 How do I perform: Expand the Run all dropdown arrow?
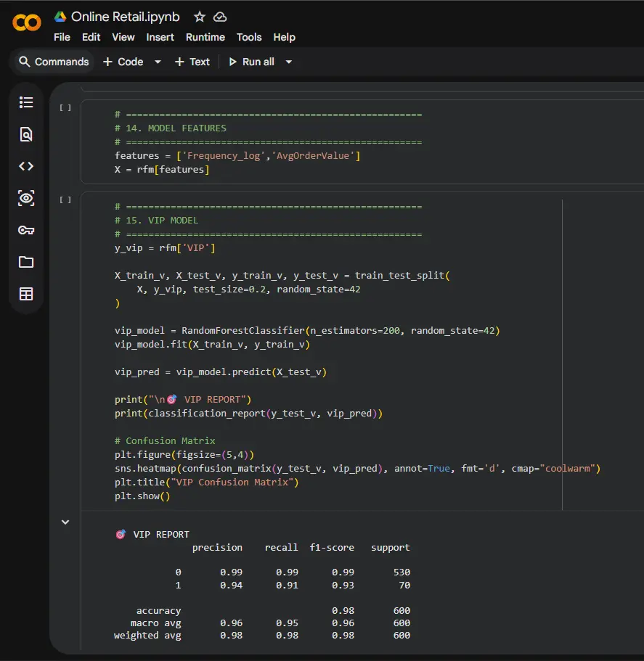pos(289,62)
